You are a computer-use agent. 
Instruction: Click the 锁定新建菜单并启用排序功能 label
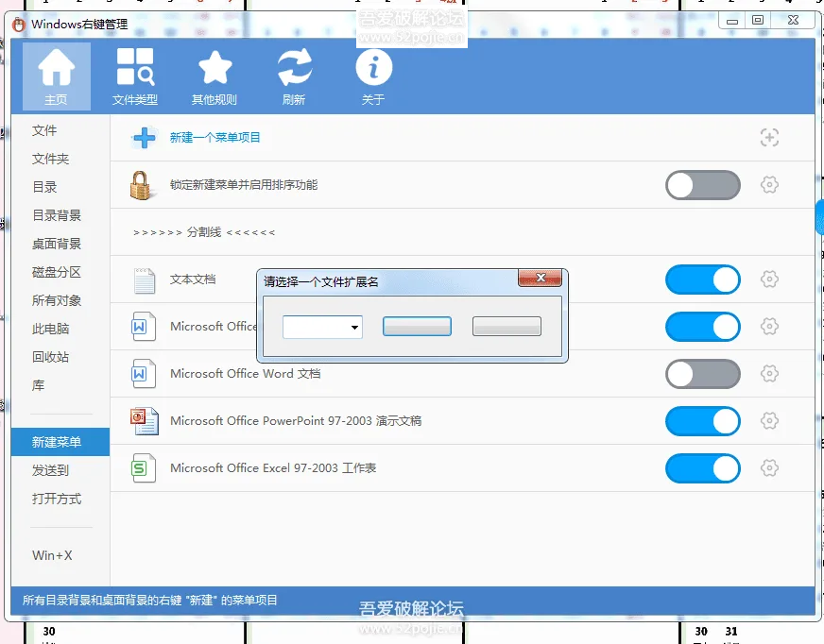(x=244, y=185)
